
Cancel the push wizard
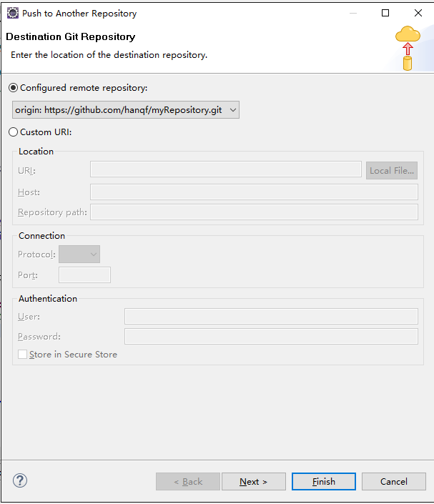tap(394, 482)
